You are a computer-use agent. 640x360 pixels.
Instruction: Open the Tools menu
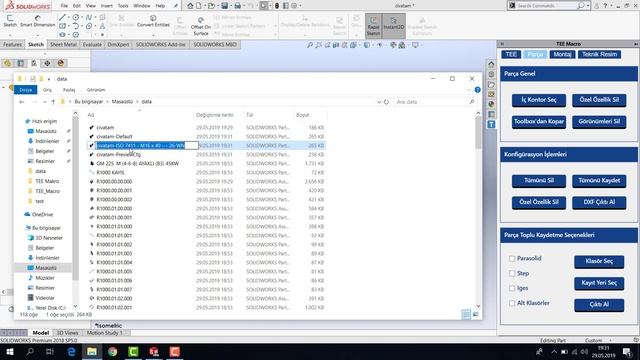coord(123,6)
